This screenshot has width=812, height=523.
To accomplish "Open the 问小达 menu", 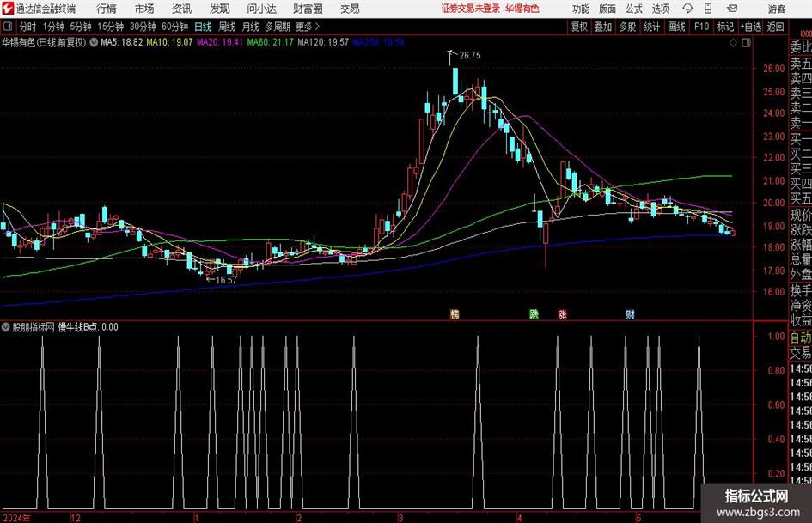I will click(x=261, y=9).
